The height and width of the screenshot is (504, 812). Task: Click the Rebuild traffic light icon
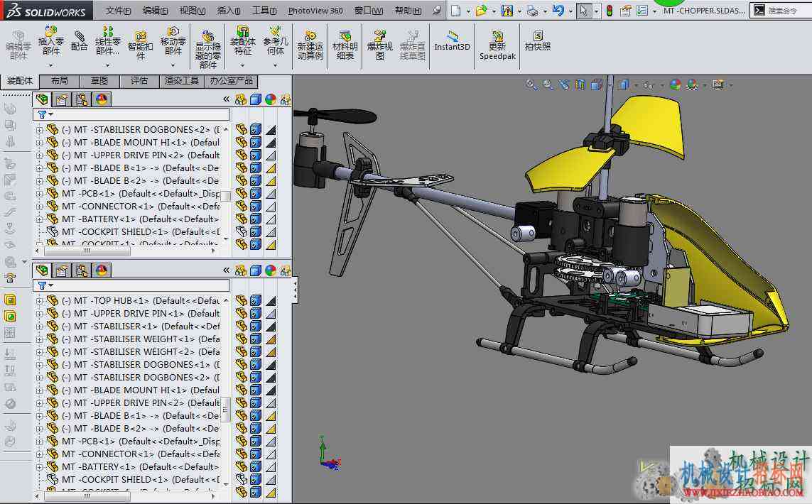tap(610, 11)
